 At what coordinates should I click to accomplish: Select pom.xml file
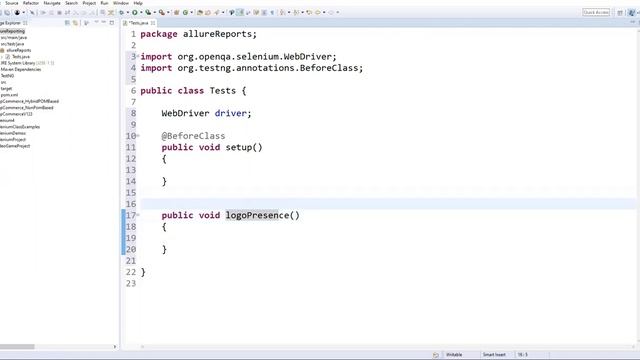point(9,95)
